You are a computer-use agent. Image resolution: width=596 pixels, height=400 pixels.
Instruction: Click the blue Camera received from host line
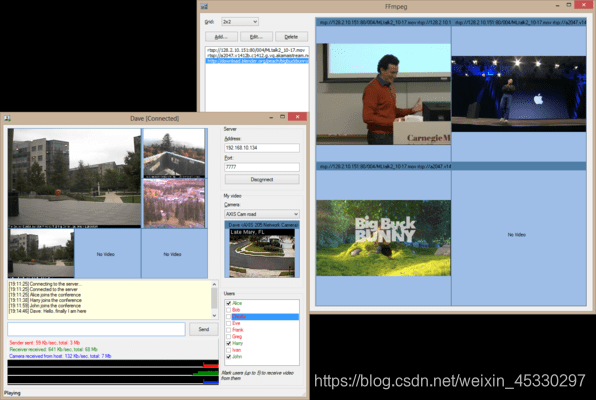pyautogui.click(x=60, y=356)
